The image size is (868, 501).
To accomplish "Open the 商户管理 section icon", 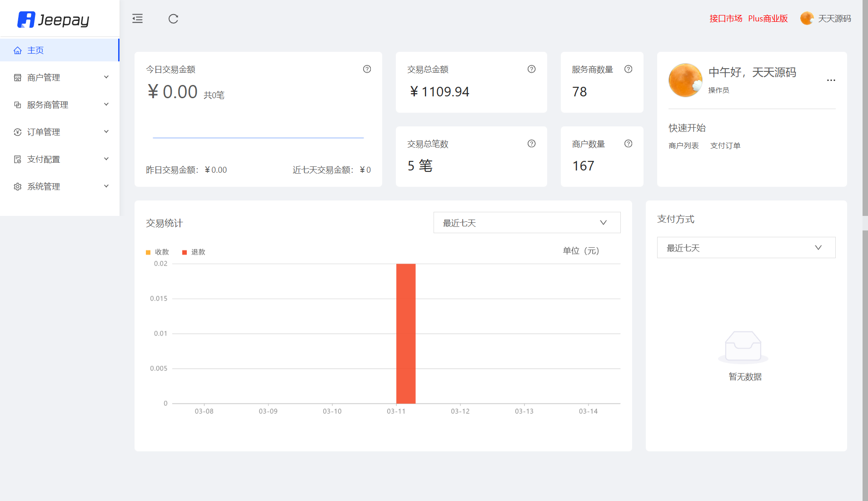I will pos(18,77).
